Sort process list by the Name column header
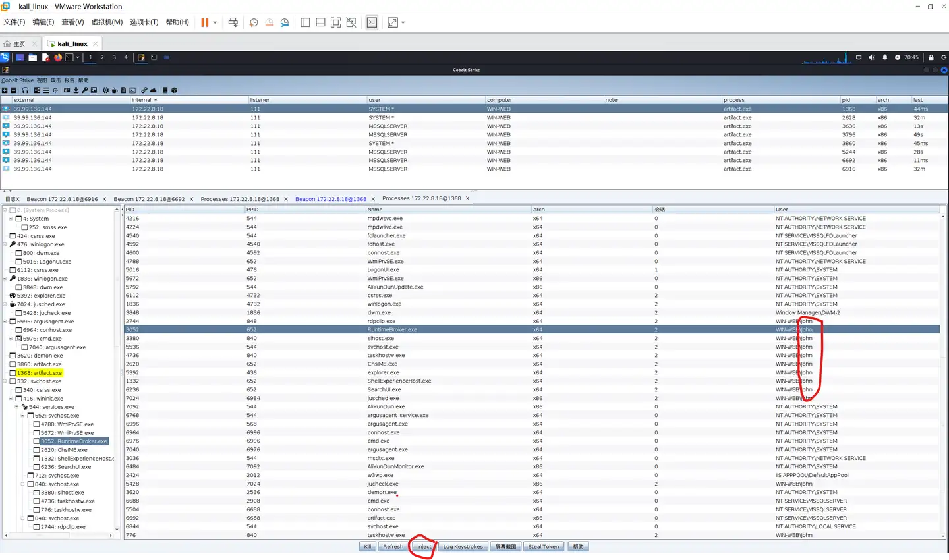The width and height of the screenshot is (949, 560). 448,210
